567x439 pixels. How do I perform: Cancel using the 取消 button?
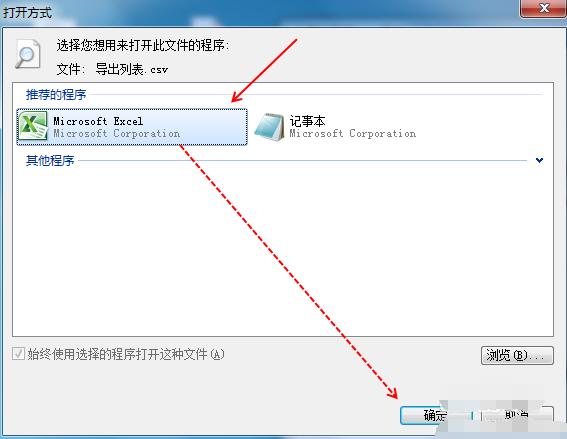point(517,415)
